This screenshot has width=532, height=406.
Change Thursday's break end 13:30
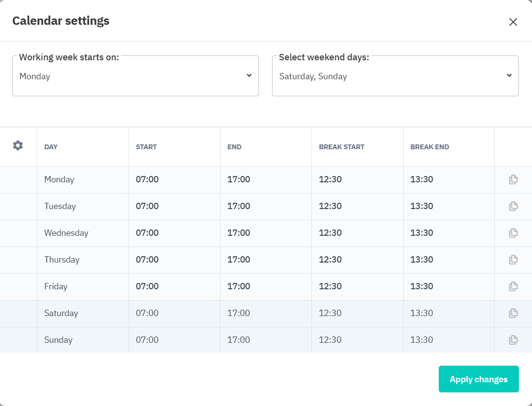(x=422, y=260)
